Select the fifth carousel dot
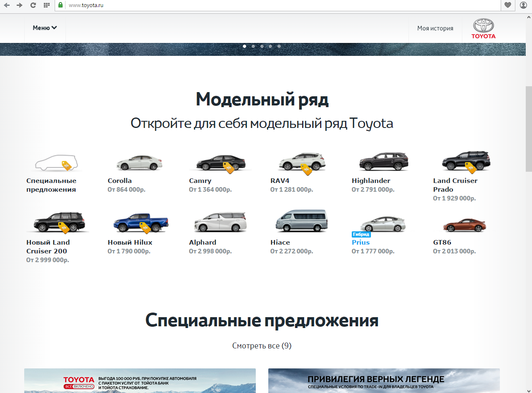This screenshot has width=532, height=393. point(279,46)
